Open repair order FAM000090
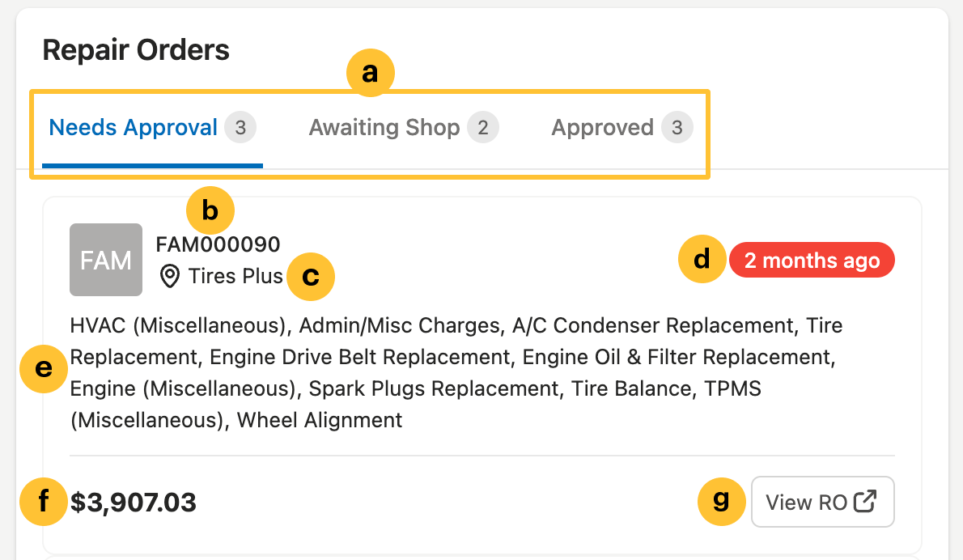This screenshot has width=963, height=560. tap(218, 244)
